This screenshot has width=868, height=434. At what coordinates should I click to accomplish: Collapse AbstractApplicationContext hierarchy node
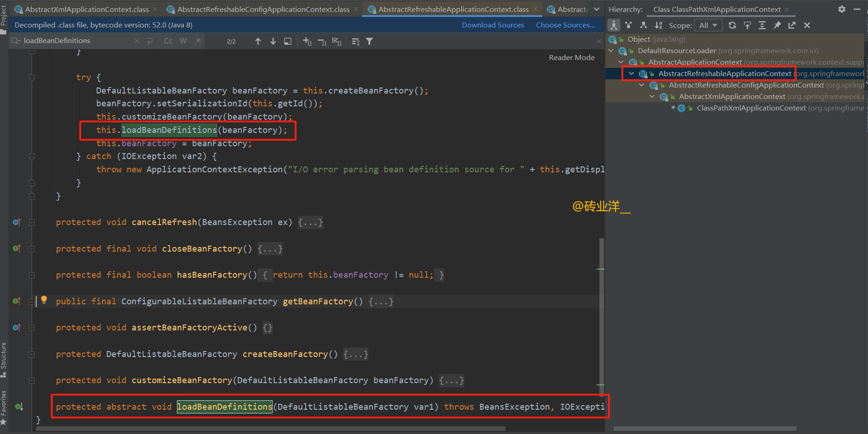[x=621, y=62]
